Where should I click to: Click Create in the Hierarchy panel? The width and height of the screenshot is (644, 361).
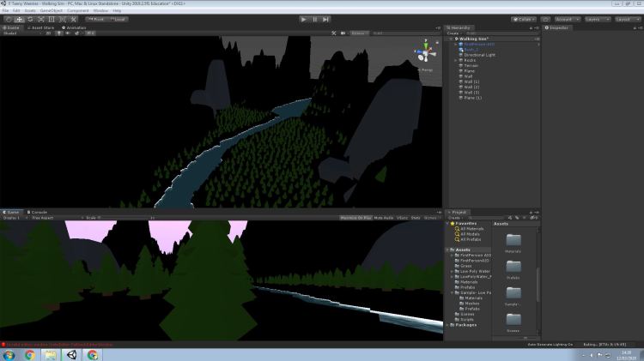click(454, 33)
